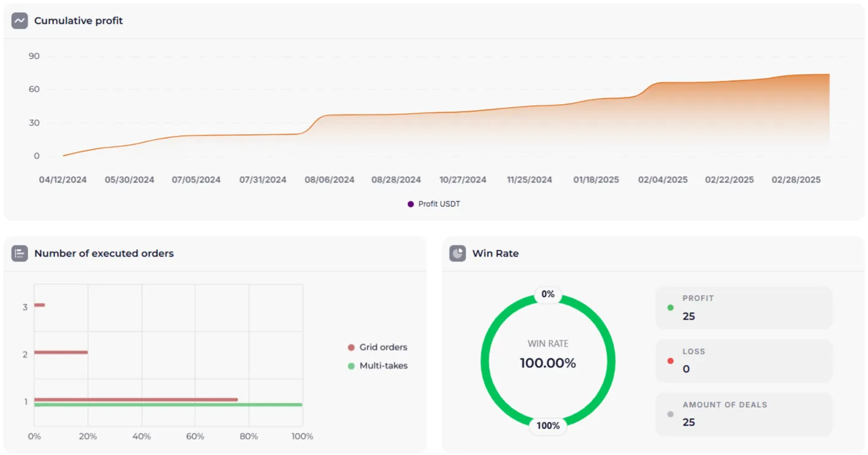868x455 pixels.
Task: Click the Grid orders bar at row 3
Action: coord(39,305)
